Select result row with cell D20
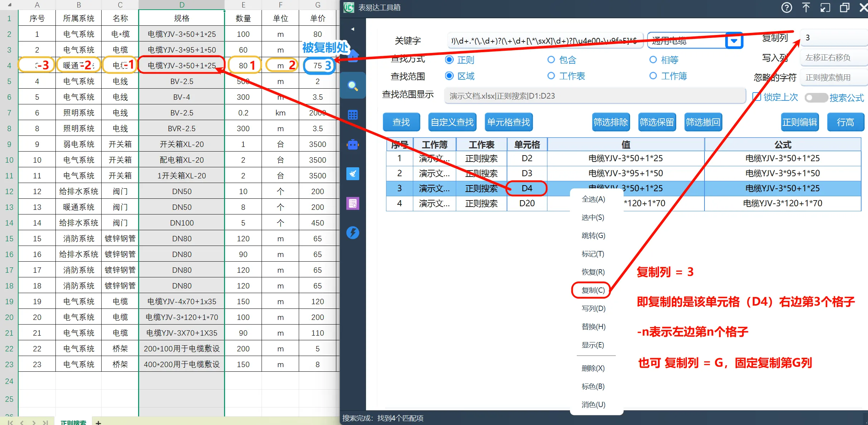Screen dimensions: 868x425 click(623, 203)
